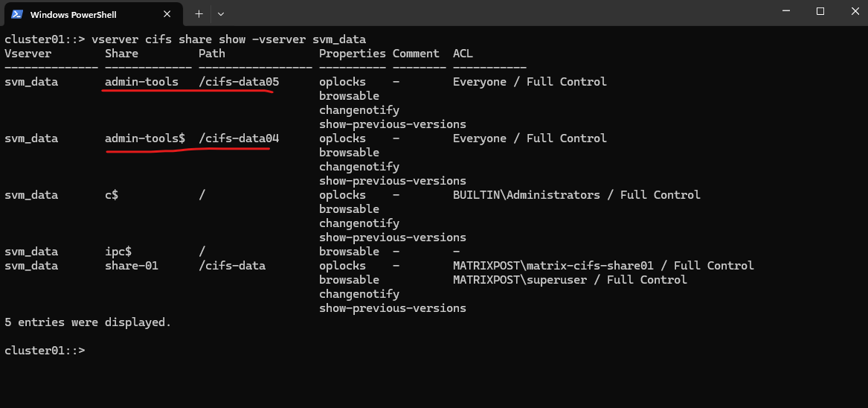
Task: Maximize the terminal window
Action: tap(820, 11)
